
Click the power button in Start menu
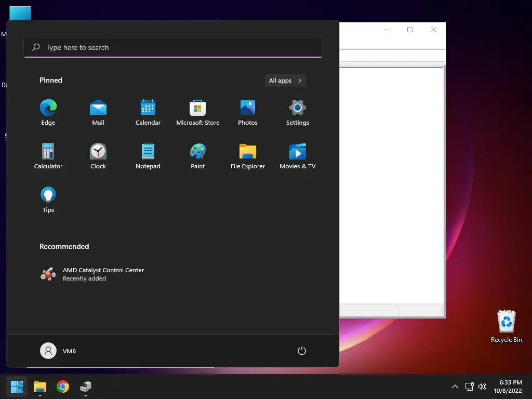302,351
